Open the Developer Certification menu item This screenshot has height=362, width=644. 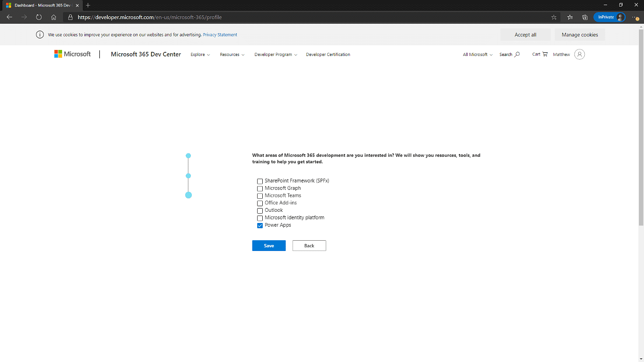pos(328,55)
